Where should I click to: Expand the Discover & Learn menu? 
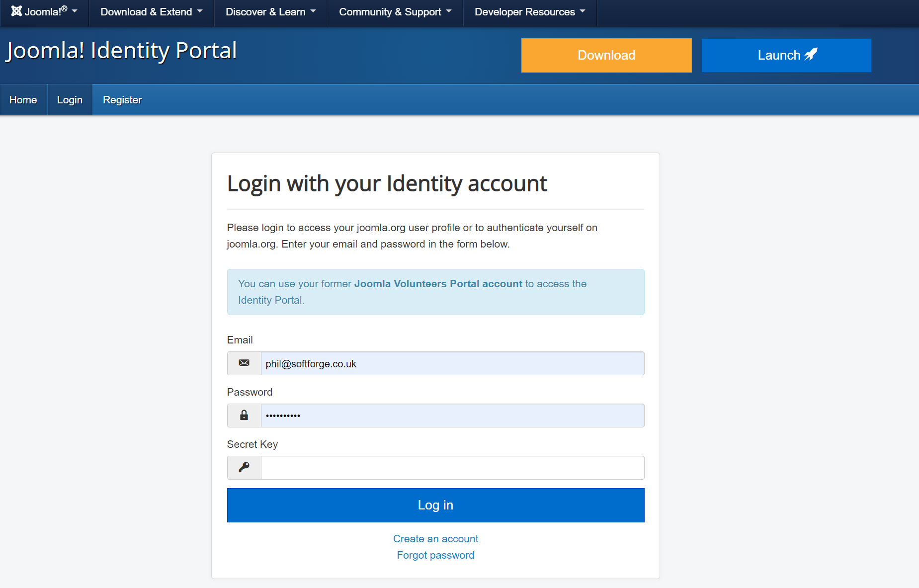tap(270, 12)
